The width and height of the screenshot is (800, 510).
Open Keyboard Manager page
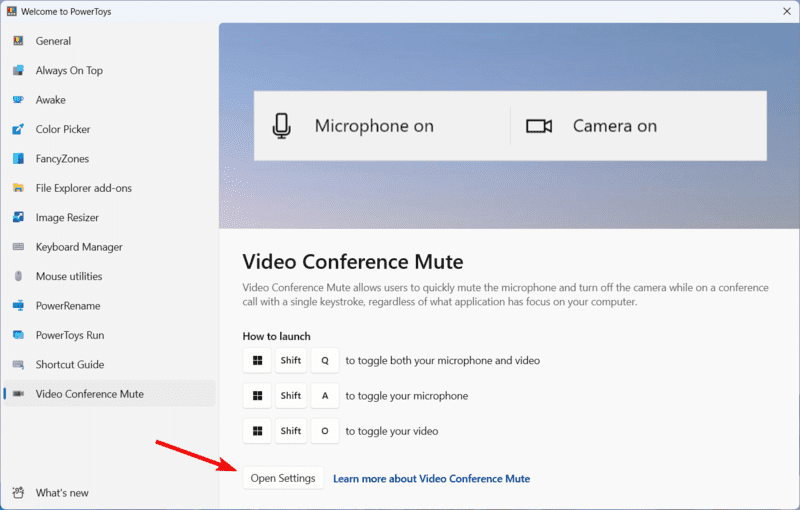click(109, 247)
